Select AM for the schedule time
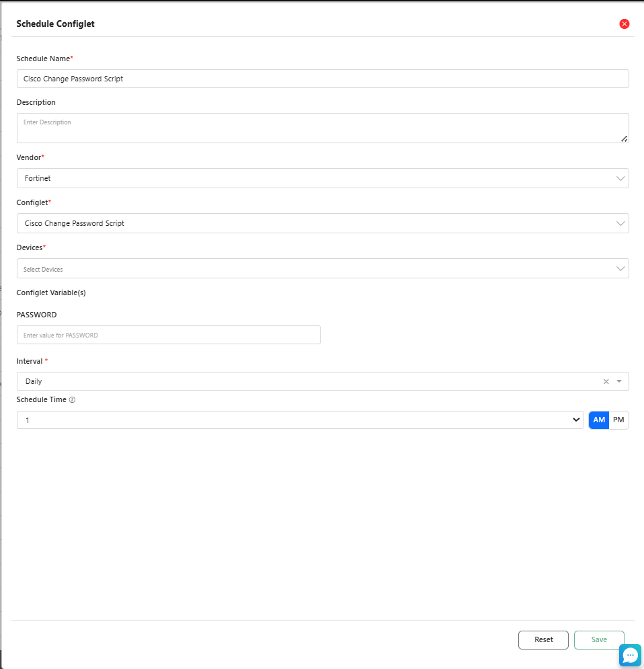644x669 pixels. pos(599,420)
